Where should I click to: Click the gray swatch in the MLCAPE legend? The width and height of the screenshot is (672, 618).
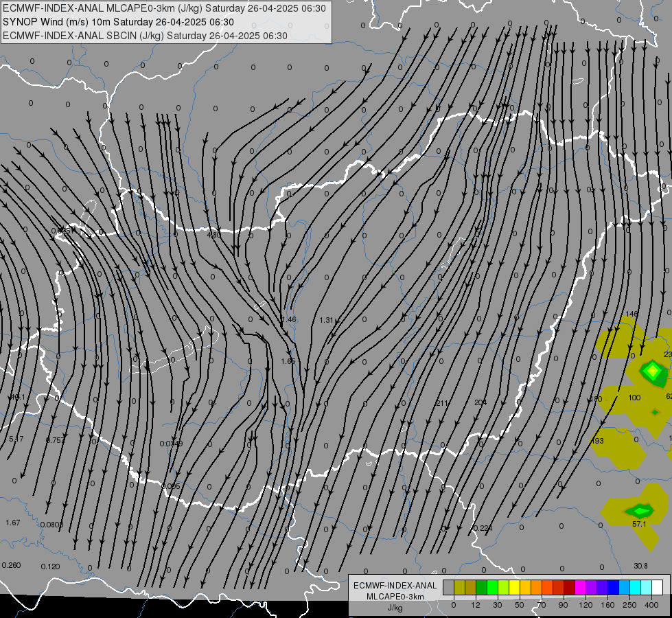click(x=448, y=588)
